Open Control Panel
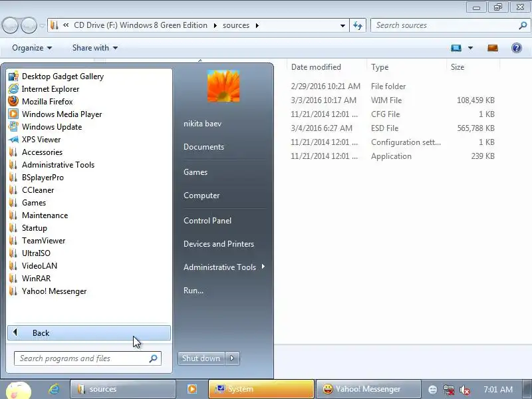 pos(207,221)
